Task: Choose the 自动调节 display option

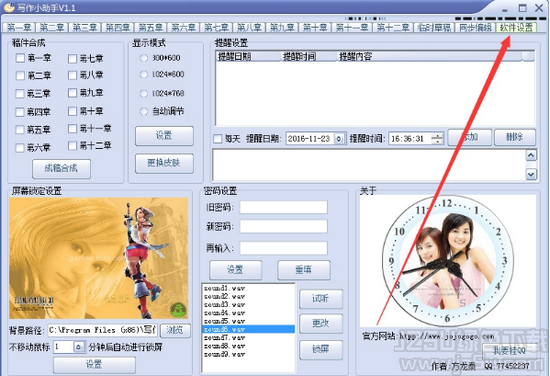Action: point(143,112)
